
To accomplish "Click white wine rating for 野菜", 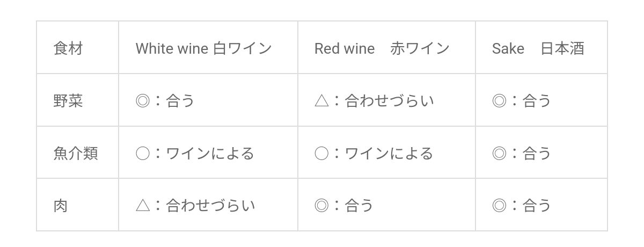I will point(142,101).
